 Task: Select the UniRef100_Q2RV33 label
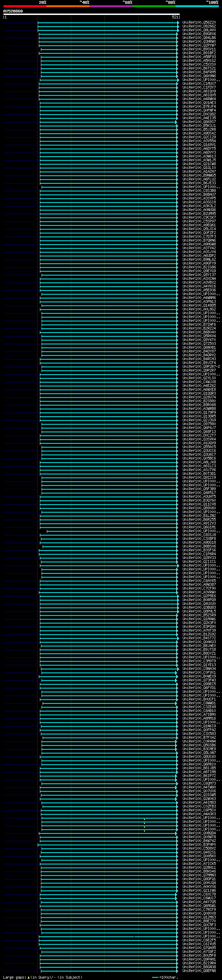[x=199, y=558]
